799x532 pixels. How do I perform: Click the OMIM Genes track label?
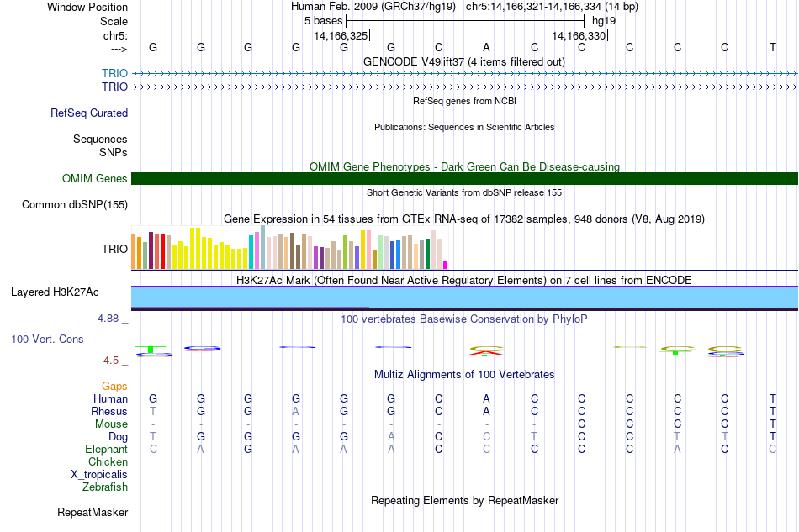pos(95,179)
